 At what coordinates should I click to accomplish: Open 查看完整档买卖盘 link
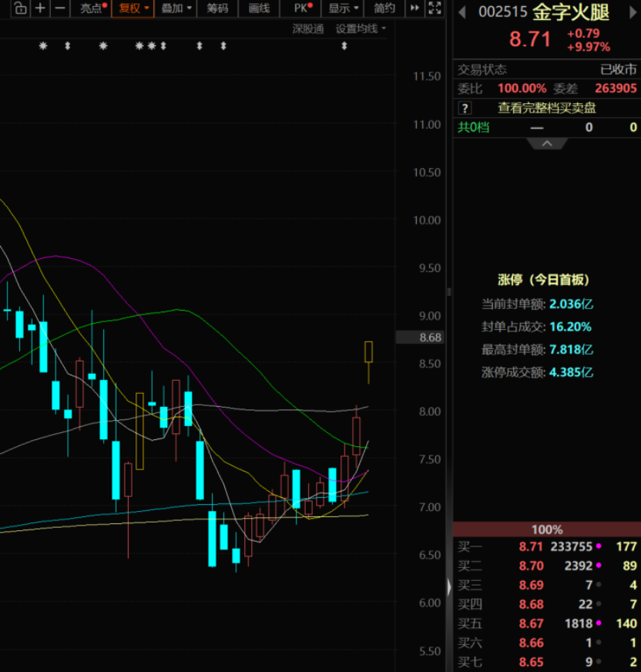click(x=547, y=108)
